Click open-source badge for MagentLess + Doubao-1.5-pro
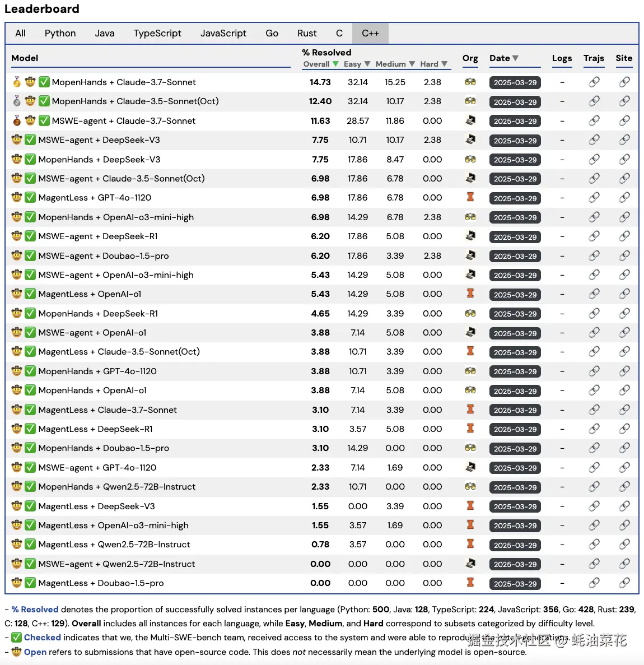 [17, 583]
